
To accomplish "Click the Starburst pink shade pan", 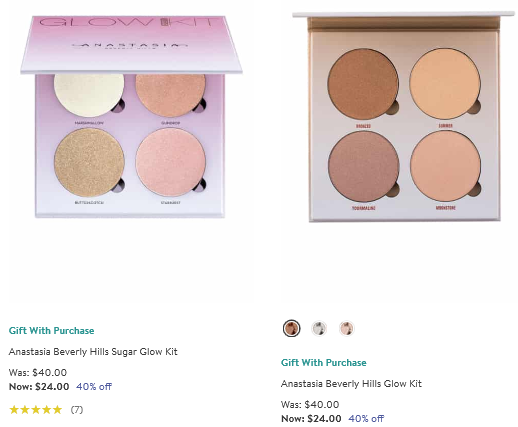I will point(171,162).
